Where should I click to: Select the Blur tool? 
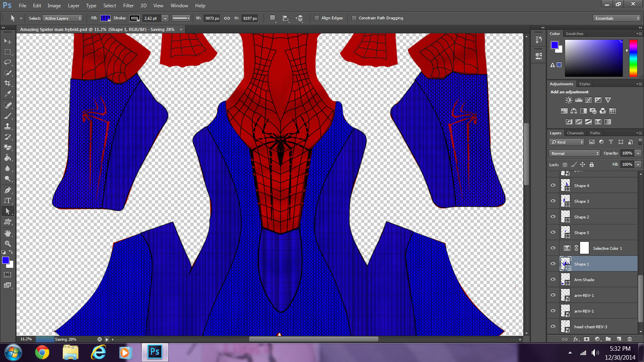(8, 168)
